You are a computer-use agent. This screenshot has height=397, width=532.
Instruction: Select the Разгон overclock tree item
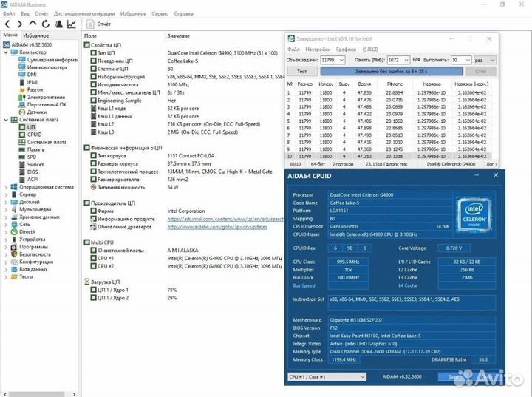[35, 89]
